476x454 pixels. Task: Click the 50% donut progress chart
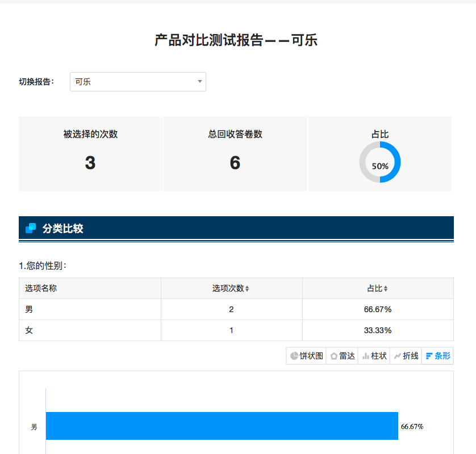click(380, 162)
